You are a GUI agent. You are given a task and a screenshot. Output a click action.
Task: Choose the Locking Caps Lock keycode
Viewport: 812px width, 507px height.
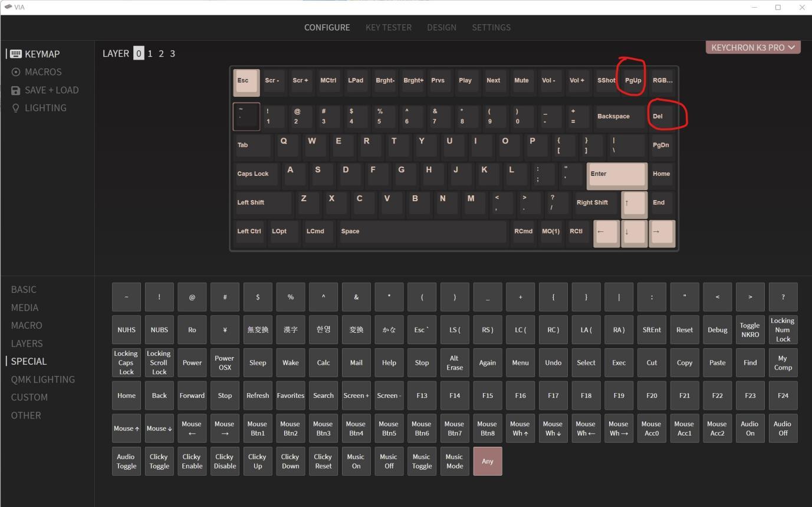126,363
